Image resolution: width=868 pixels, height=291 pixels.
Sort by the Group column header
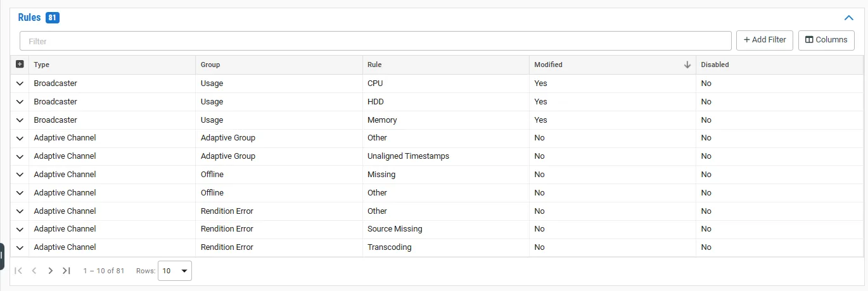click(x=210, y=65)
